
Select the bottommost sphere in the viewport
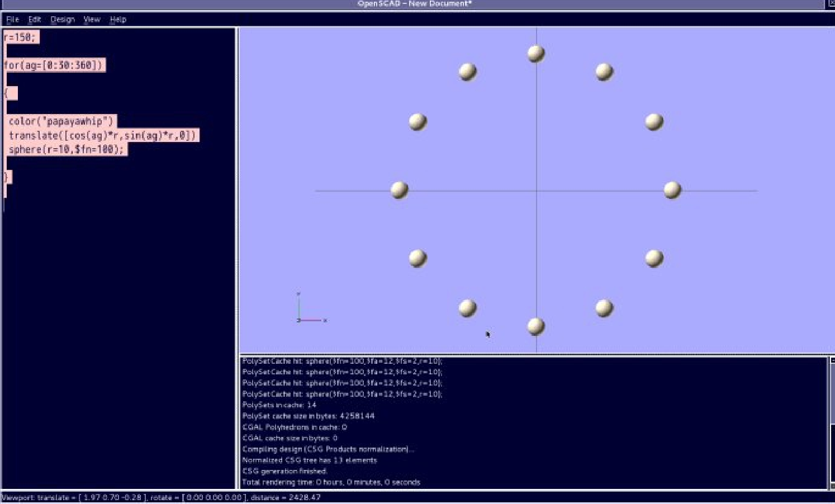[x=535, y=326]
